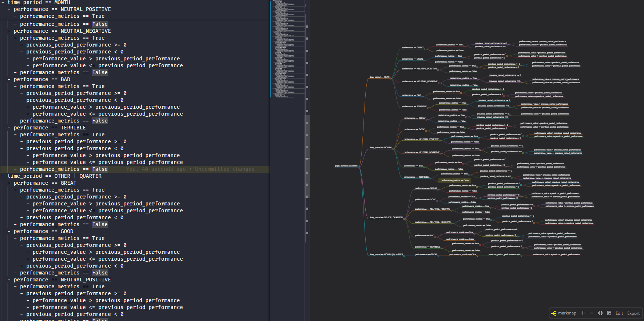644x321 pixels.
Task: Click Edit in markmap toolbar
Action: click(619, 313)
